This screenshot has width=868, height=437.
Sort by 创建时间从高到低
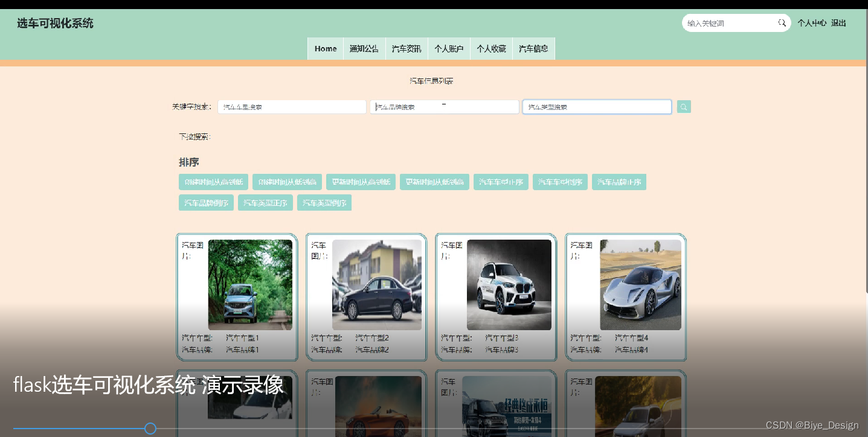click(213, 182)
